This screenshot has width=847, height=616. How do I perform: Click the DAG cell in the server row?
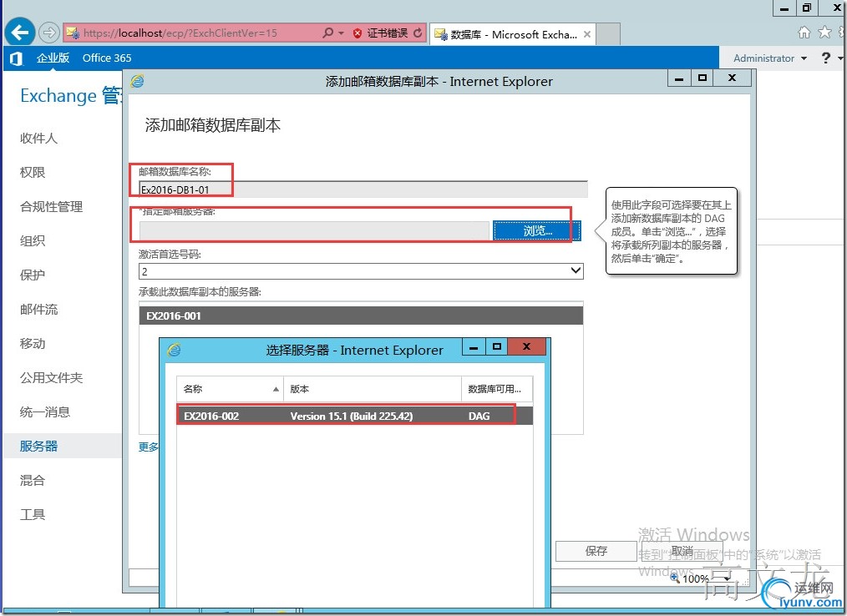[x=479, y=417]
